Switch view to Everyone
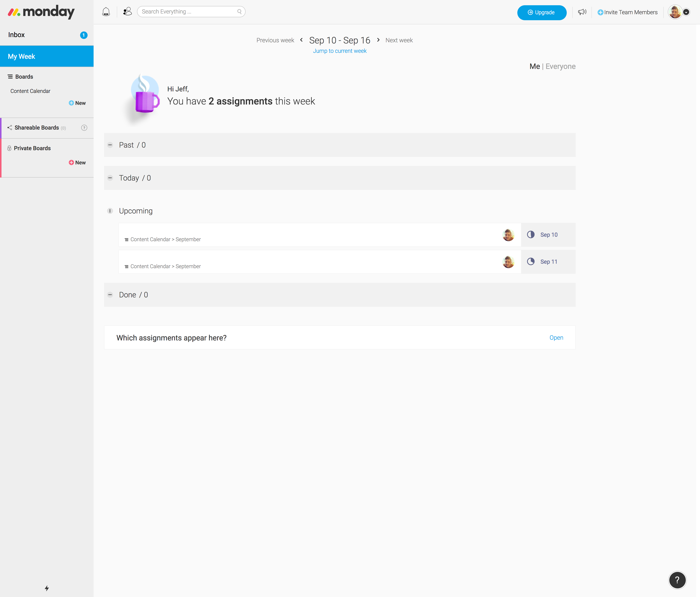 point(560,67)
